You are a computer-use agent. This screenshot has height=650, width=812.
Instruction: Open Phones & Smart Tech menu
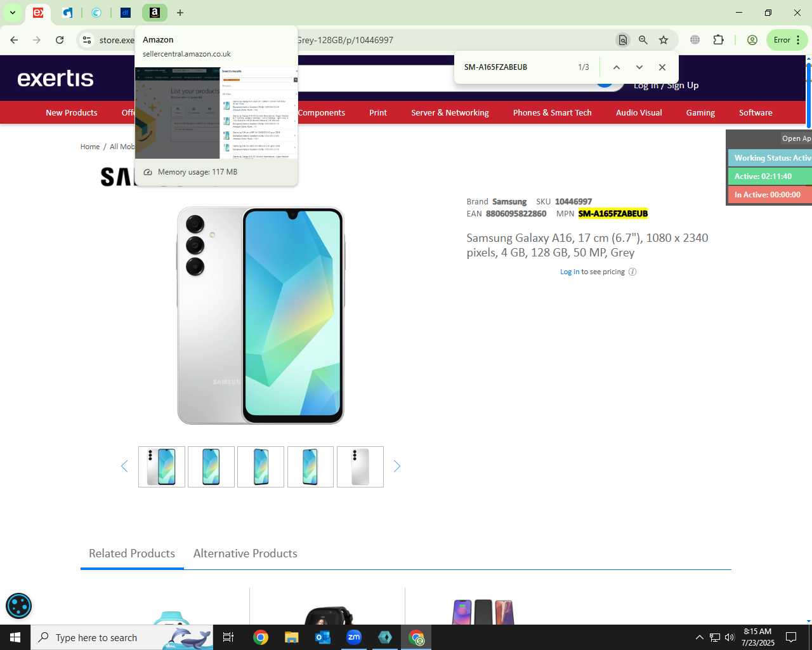[553, 112]
